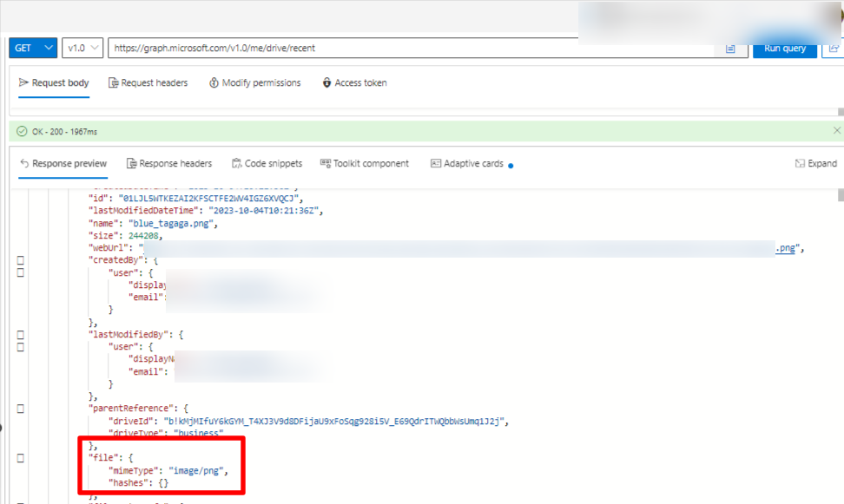This screenshot has width=844, height=504.
Task: Click the Access token lock icon
Action: pyautogui.click(x=326, y=82)
